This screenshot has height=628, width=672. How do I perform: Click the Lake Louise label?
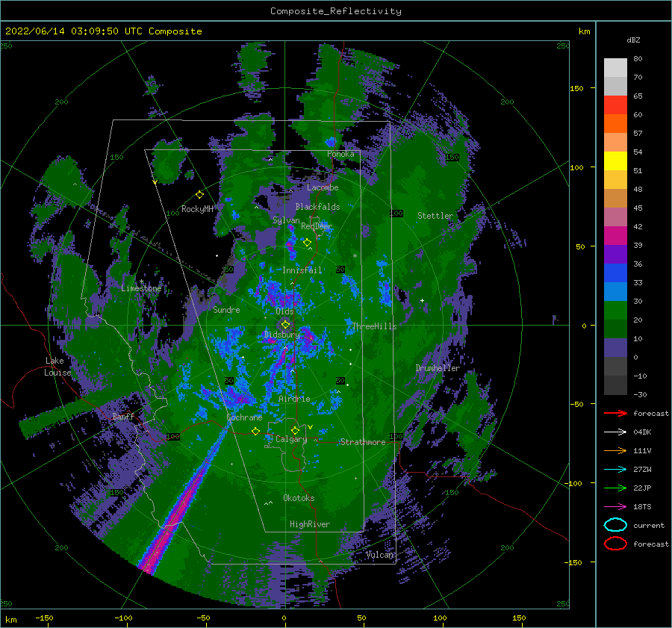point(57,367)
